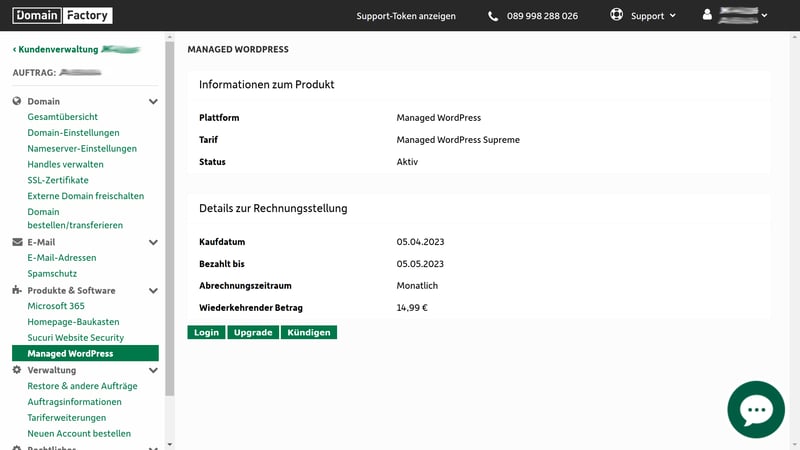
Task: Click the envelope icon beside E-Mail
Action: [17, 242]
